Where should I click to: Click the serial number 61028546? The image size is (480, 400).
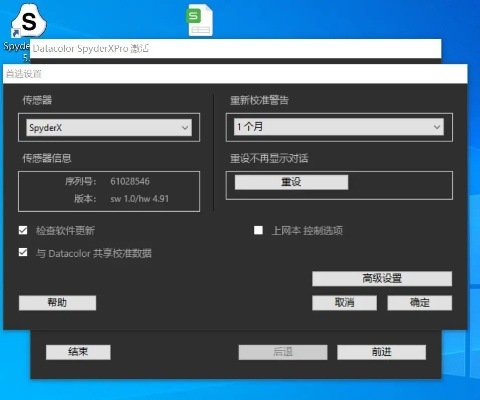pos(130,181)
